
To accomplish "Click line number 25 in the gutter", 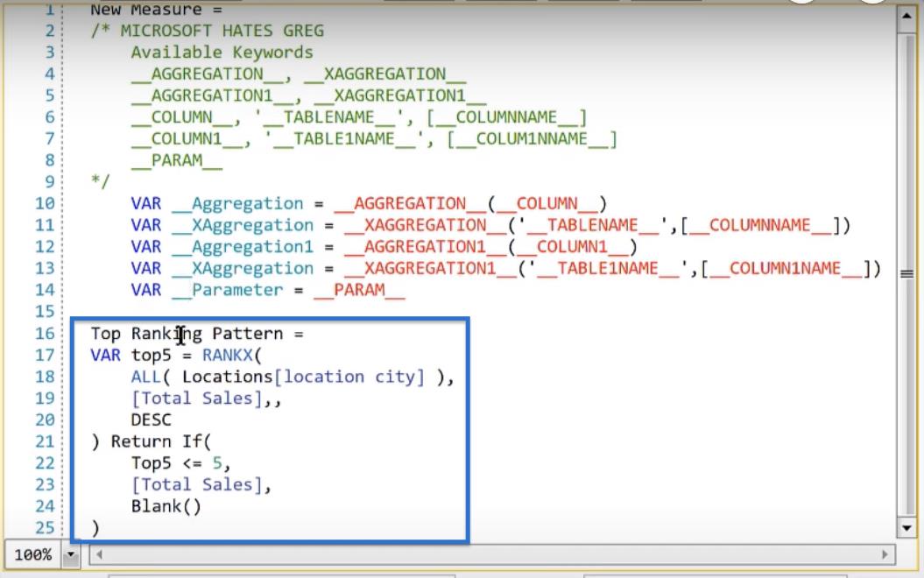I will [45, 528].
